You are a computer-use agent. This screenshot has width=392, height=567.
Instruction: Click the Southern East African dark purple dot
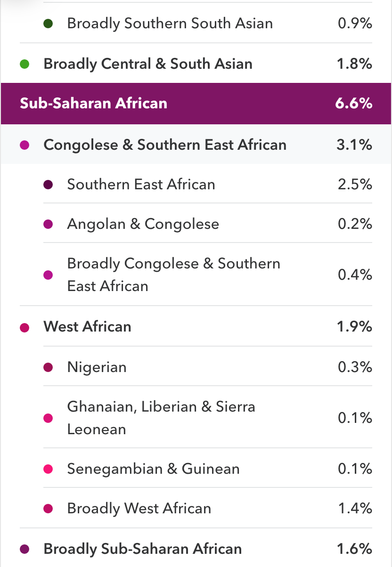[x=48, y=185]
